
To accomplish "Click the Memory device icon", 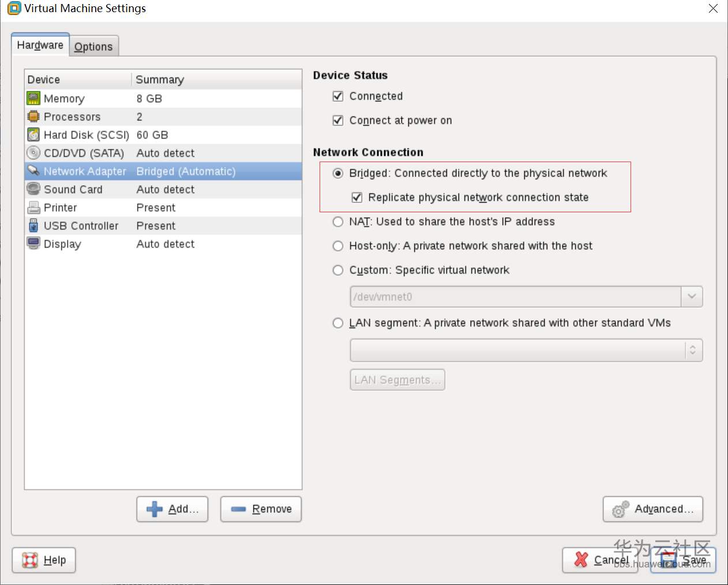I will pos(33,99).
